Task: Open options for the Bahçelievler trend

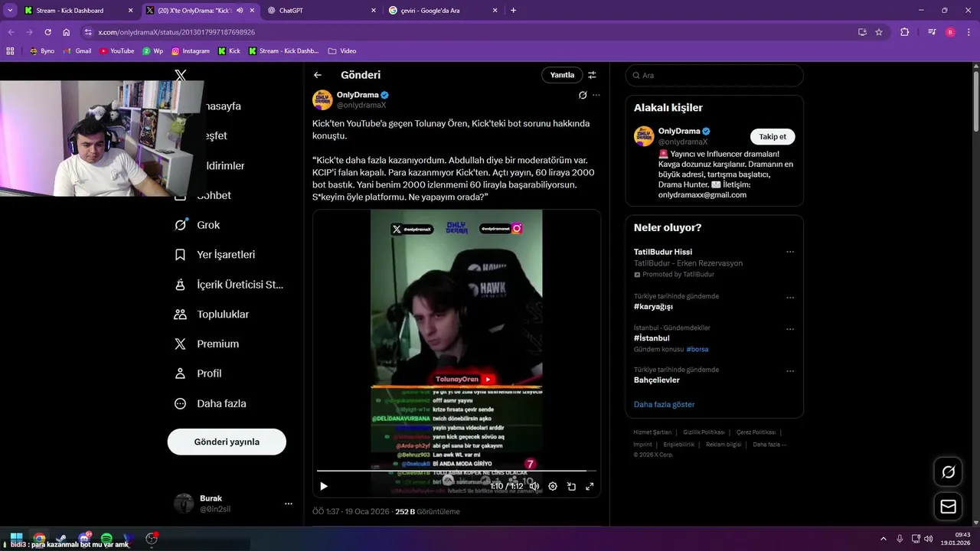Action: [x=790, y=371]
